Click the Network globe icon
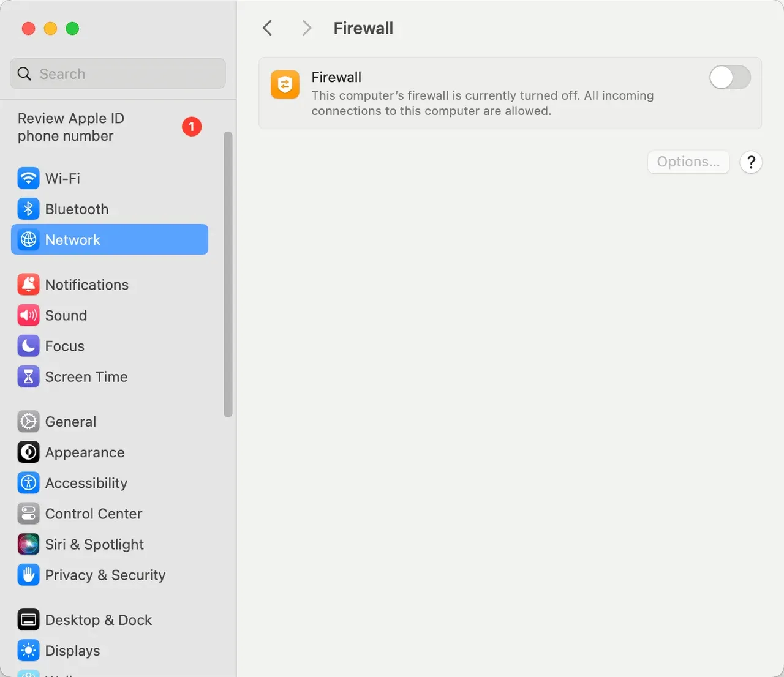The height and width of the screenshot is (677, 784). coord(28,239)
